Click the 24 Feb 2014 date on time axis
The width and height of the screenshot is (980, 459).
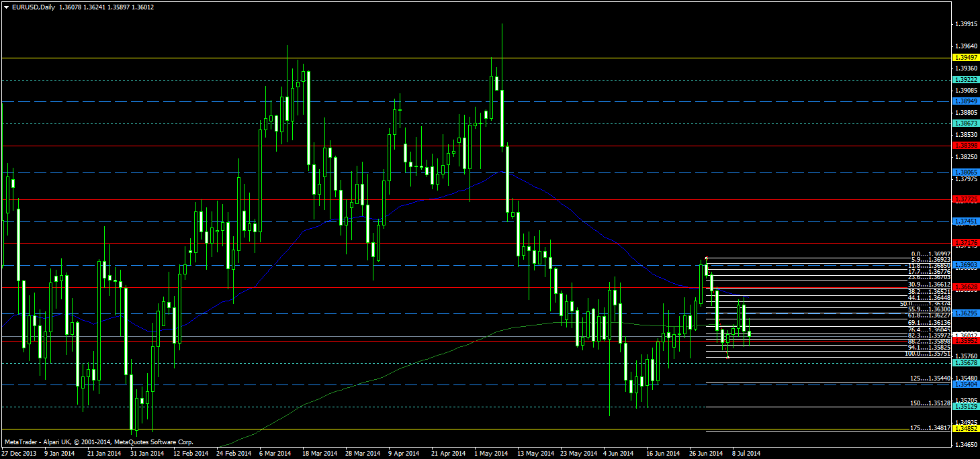[x=233, y=454]
